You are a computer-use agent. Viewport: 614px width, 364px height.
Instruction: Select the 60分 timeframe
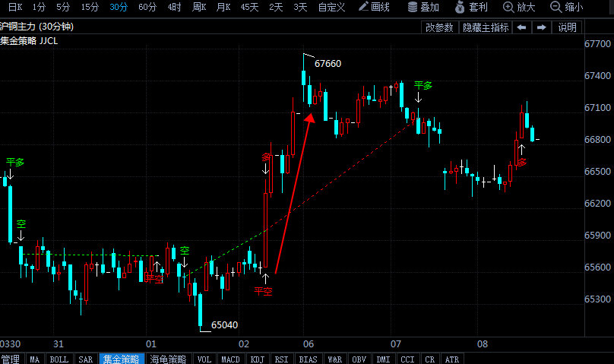click(x=147, y=7)
